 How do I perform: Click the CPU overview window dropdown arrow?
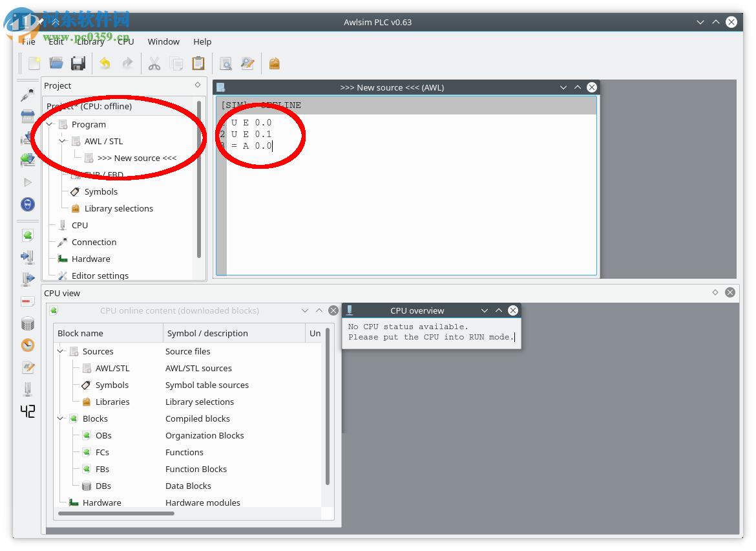click(485, 310)
